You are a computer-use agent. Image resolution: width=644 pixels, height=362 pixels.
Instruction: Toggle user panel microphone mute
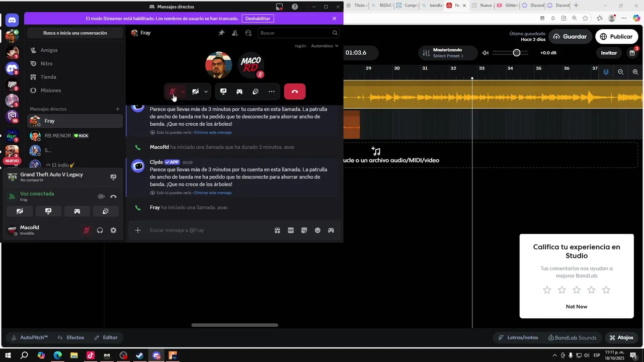pos(87,230)
